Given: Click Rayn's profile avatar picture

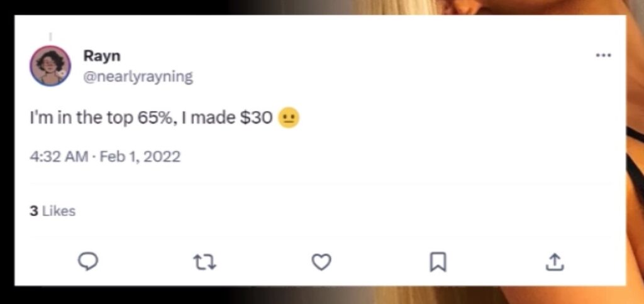Looking at the screenshot, I should click(50, 65).
